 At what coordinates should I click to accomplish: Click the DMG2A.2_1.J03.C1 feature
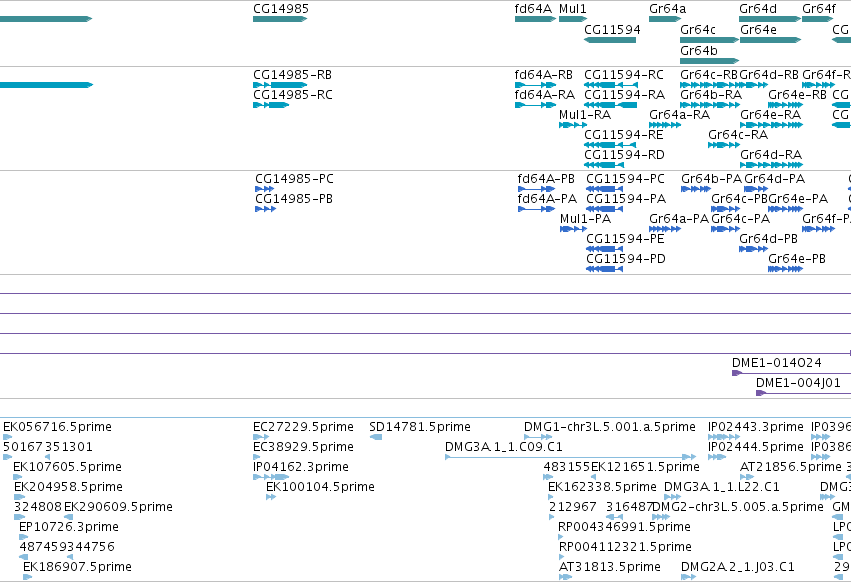tap(688, 577)
